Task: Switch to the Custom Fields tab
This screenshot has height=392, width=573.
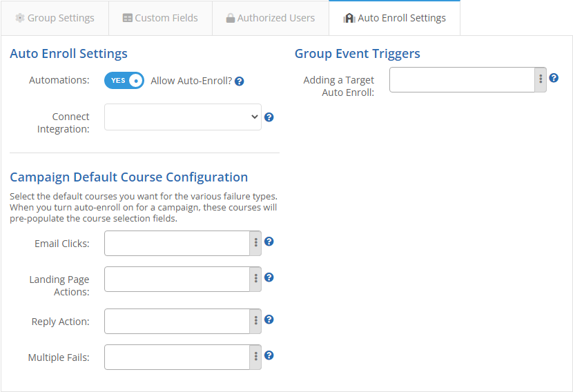Action: [160, 18]
